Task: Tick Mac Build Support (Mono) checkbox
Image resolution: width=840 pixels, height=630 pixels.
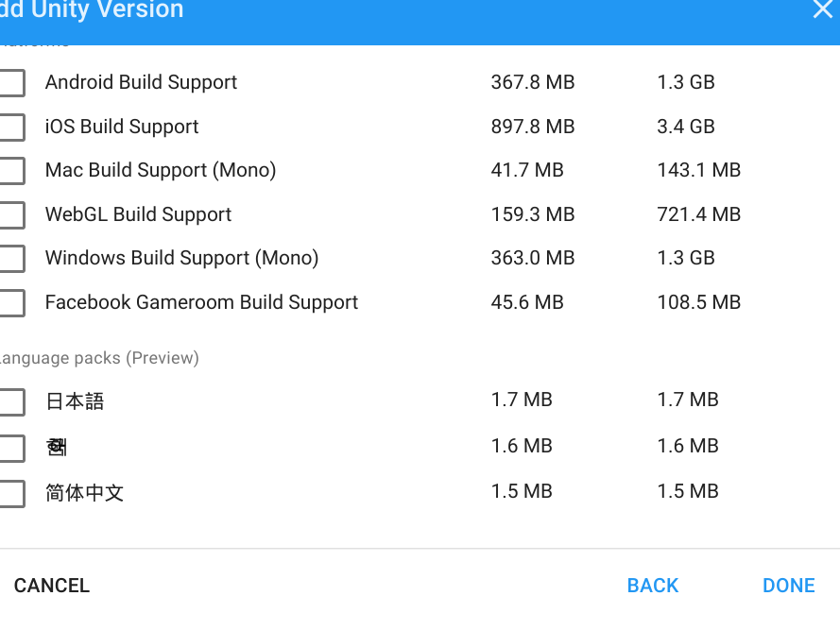Action: [x=11, y=171]
